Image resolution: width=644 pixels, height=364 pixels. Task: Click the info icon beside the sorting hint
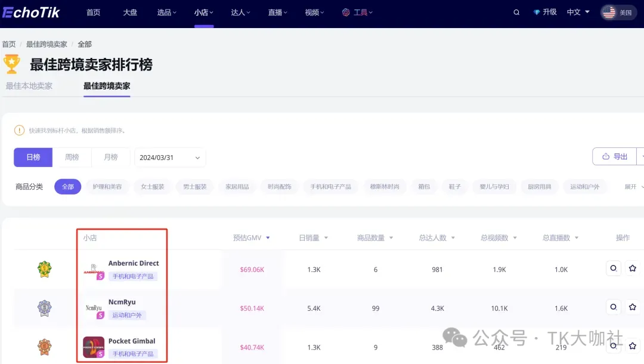click(x=19, y=130)
